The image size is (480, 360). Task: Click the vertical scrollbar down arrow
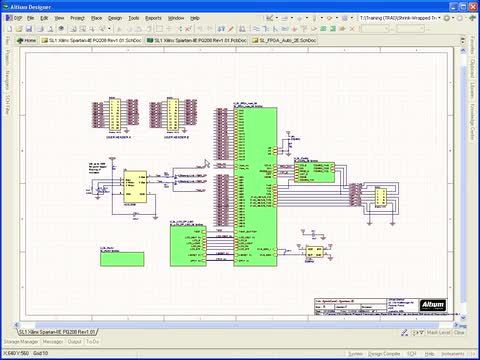(x=463, y=317)
